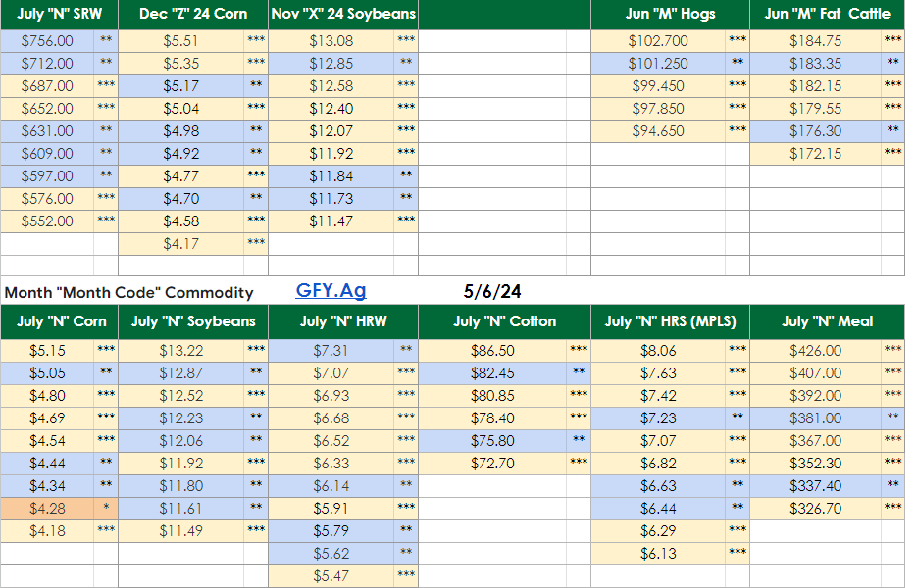Select the $86.50 cotton price cell

pos(492,351)
